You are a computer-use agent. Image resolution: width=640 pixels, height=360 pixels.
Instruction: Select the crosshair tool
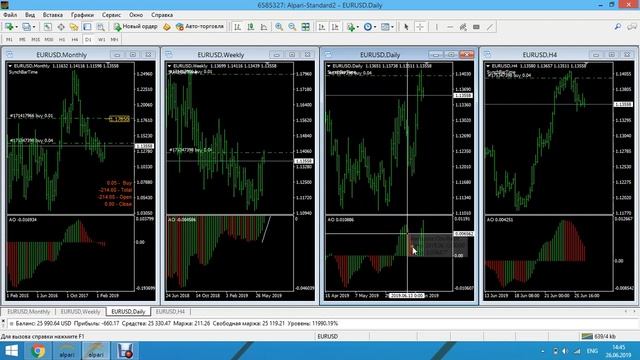point(420,27)
